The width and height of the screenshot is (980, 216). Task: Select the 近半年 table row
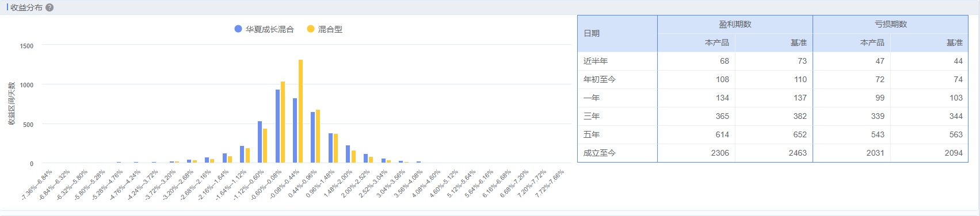click(773, 61)
